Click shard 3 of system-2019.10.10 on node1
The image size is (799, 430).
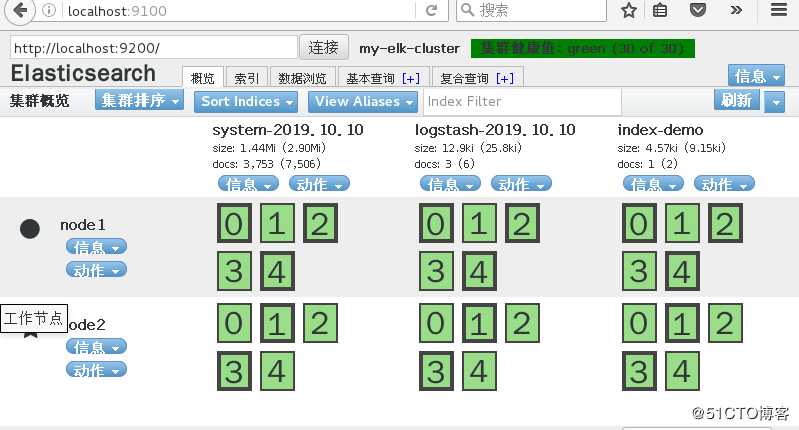234,271
